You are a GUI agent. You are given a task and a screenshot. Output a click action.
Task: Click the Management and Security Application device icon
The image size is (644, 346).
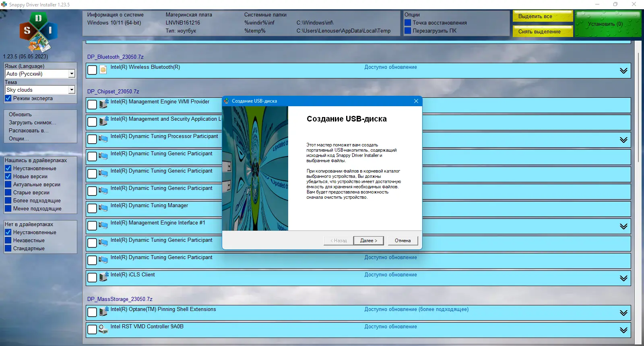[x=104, y=121]
